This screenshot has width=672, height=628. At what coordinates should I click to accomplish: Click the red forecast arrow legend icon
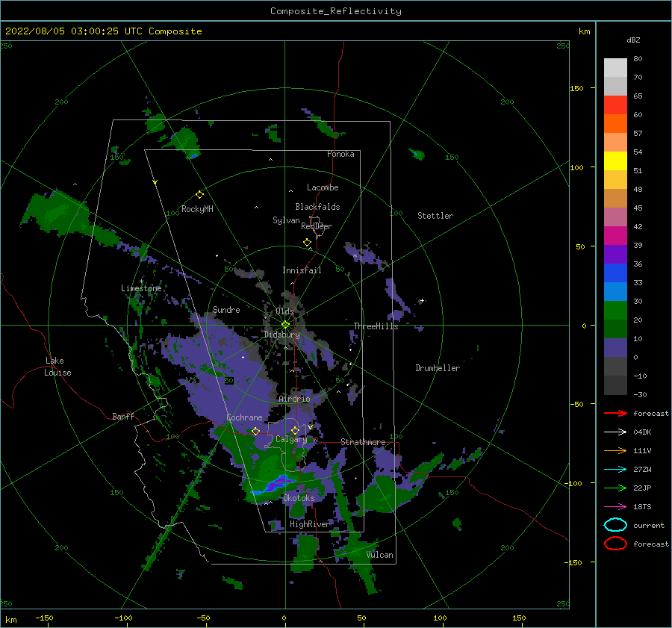[x=615, y=413]
